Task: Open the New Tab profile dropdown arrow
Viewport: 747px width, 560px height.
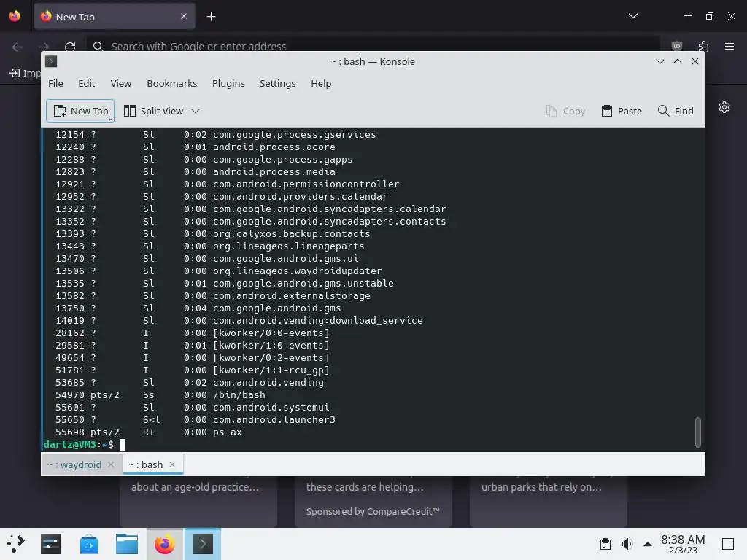Action: pos(111,119)
